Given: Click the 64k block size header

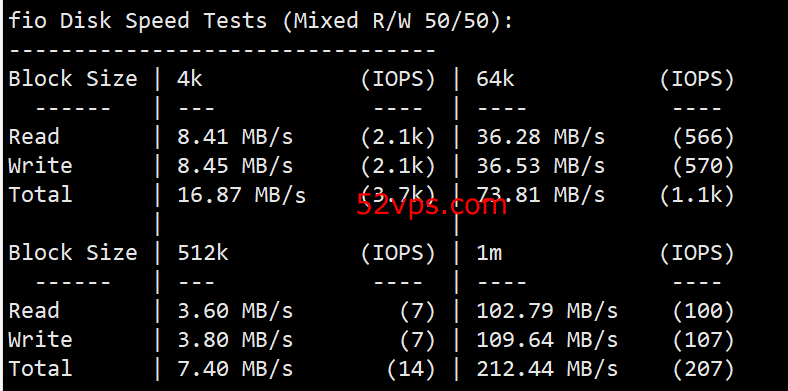Looking at the screenshot, I should (496, 79).
